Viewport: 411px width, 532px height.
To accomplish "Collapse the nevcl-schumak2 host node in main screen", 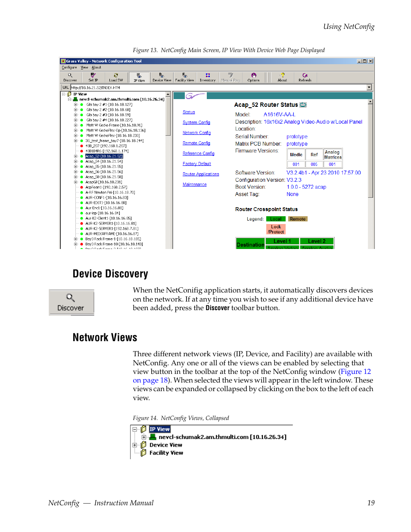I will pos(70,99).
